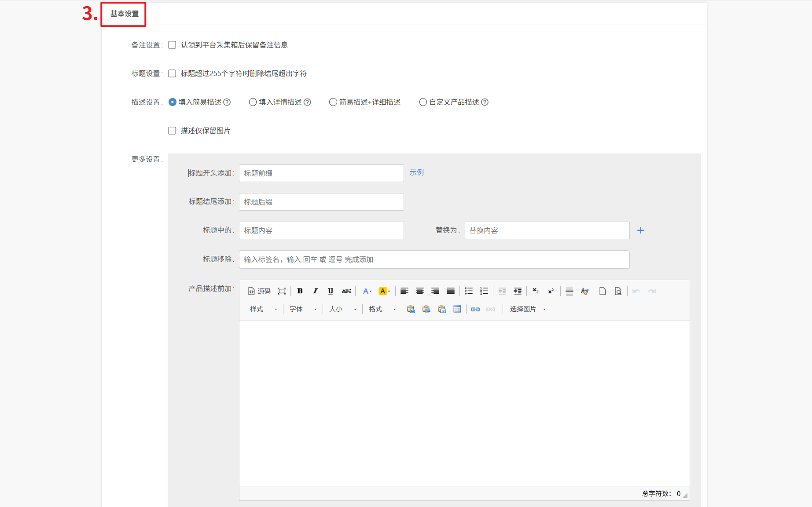The width and height of the screenshot is (812, 507).
Task: Check 标题超过255个字符时删除结尾超出字符 option
Action: 172,73
